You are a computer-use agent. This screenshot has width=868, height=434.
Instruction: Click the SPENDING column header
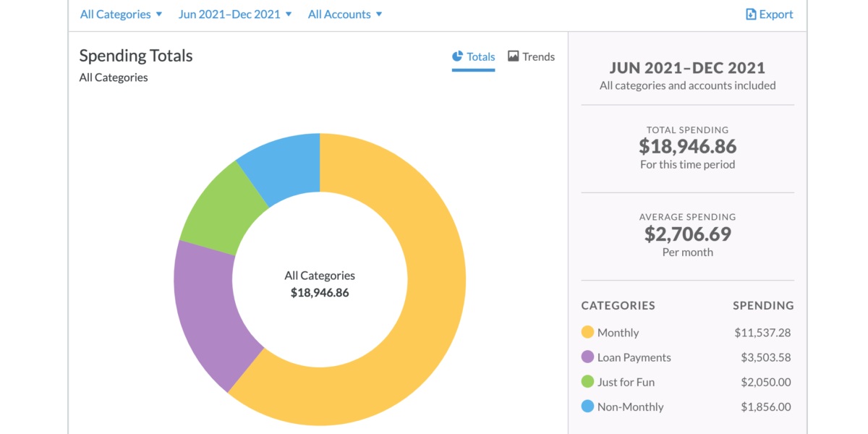(x=763, y=305)
